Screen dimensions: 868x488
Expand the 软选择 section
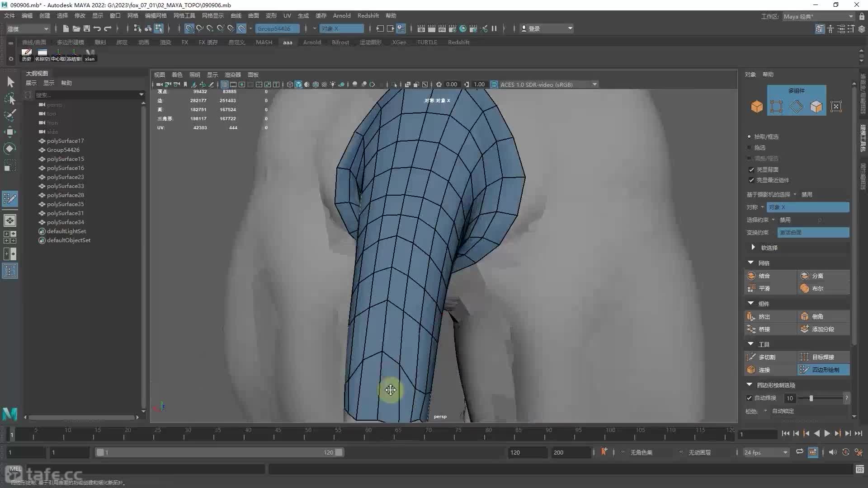click(x=753, y=247)
